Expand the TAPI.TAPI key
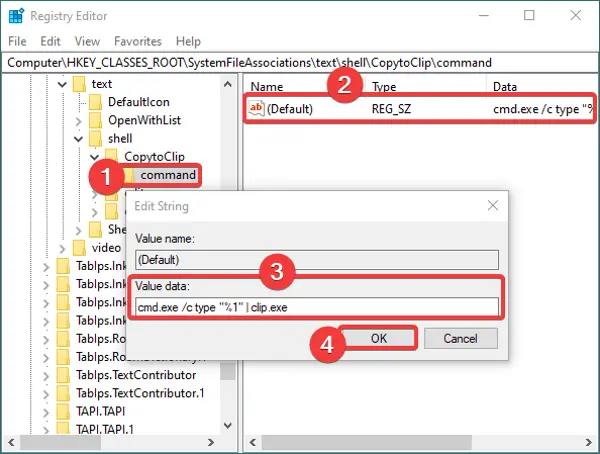This screenshot has width=600, height=454. pyautogui.click(x=46, y=412)
